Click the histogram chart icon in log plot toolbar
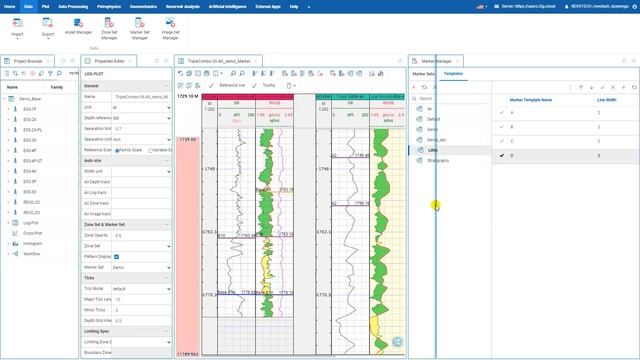640x360 pixels. 380,73
